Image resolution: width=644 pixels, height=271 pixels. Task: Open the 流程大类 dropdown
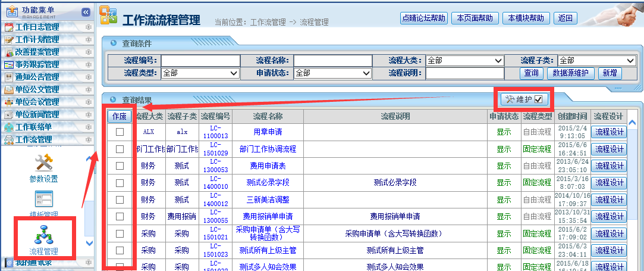point(465,60)
